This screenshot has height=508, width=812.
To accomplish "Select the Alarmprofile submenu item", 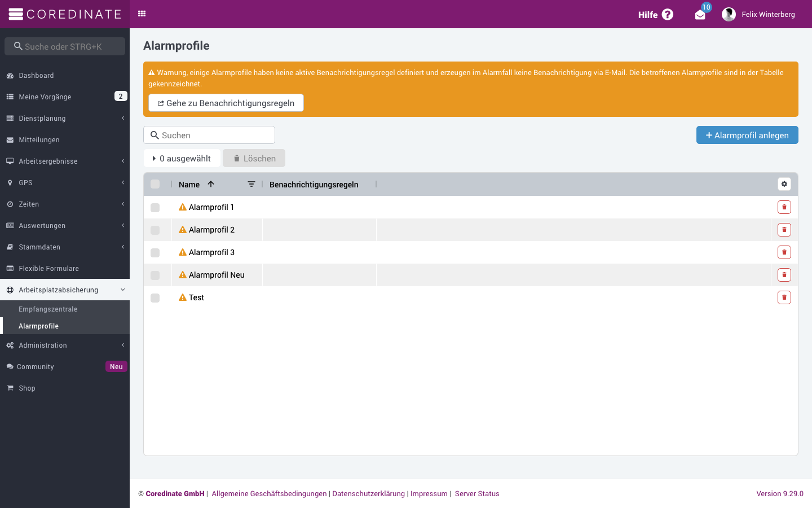I will (65, 326).
